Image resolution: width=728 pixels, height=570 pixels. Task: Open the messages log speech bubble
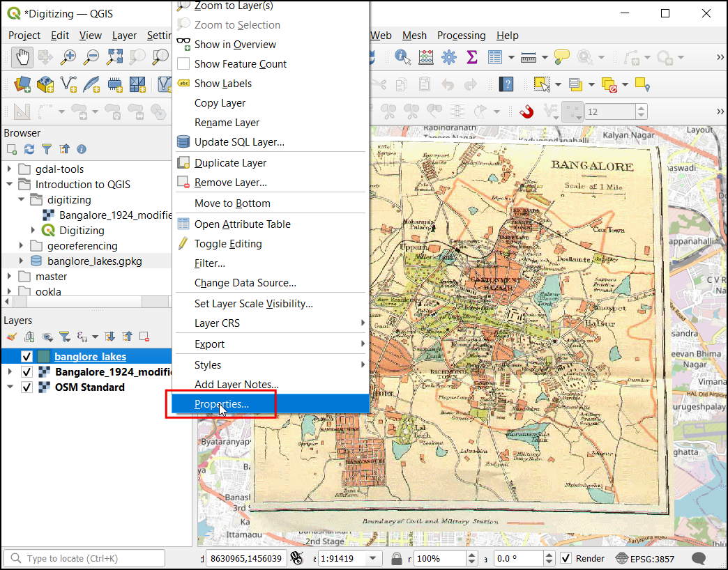tap(699, 558)
